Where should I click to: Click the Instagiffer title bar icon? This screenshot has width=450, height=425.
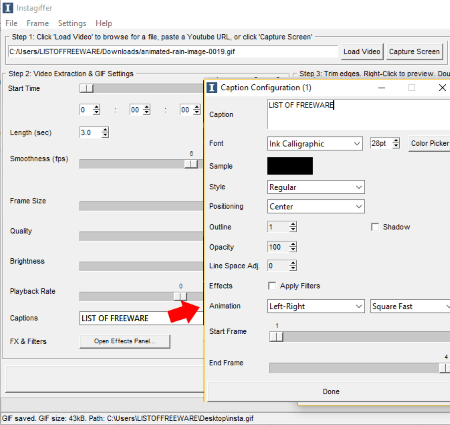click(8, 8)
